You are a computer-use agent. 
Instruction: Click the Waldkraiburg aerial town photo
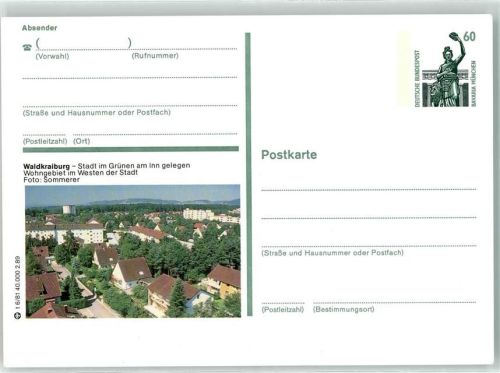click(133, 251)
